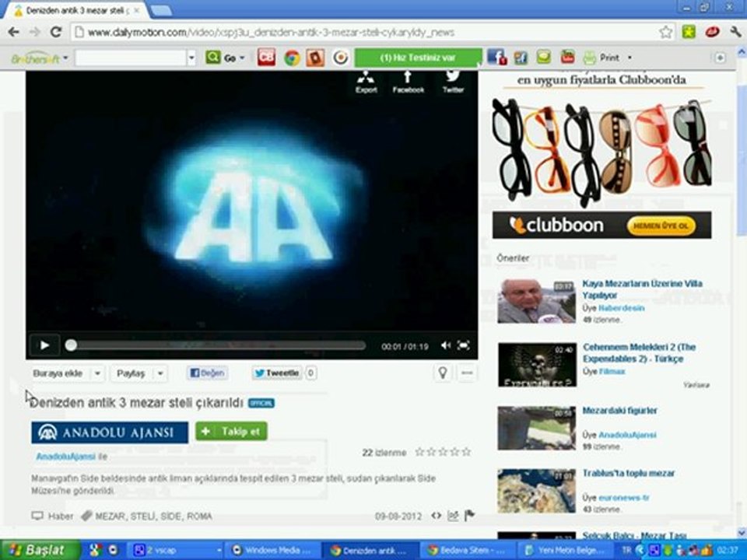This screenshot has height=560, width=747.
Task: Rate the video using the star rating
Action: coord(443,452)
